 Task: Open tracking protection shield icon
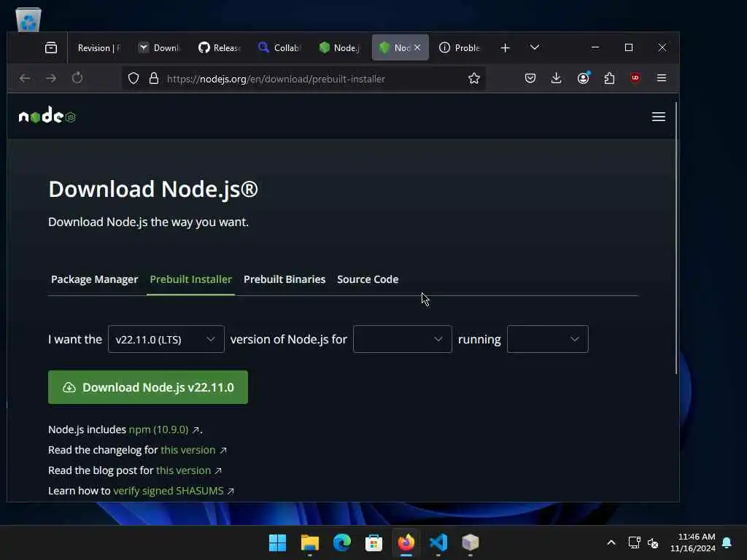(133, 79)
